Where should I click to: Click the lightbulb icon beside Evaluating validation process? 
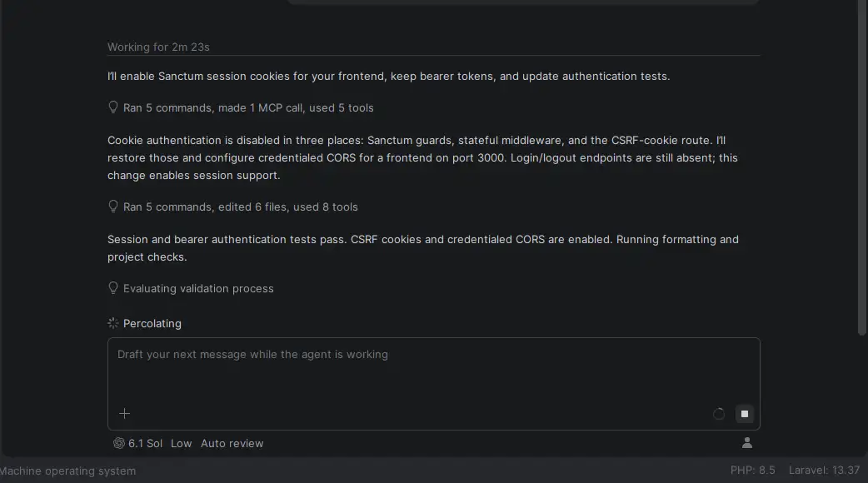click(113, 288)
